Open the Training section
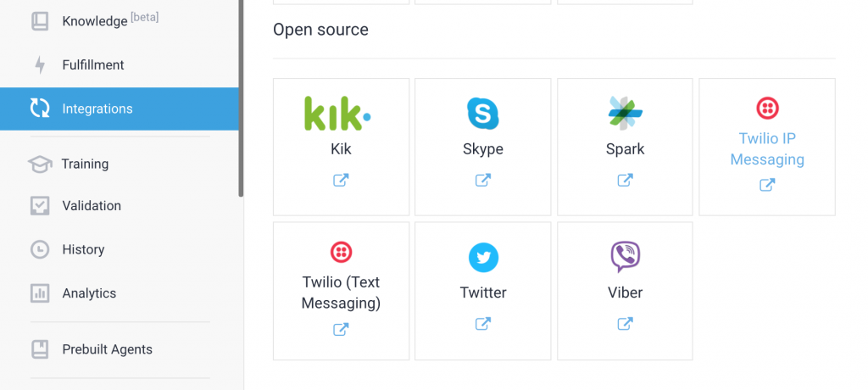 pyautogui.click(x=85, y=164)
